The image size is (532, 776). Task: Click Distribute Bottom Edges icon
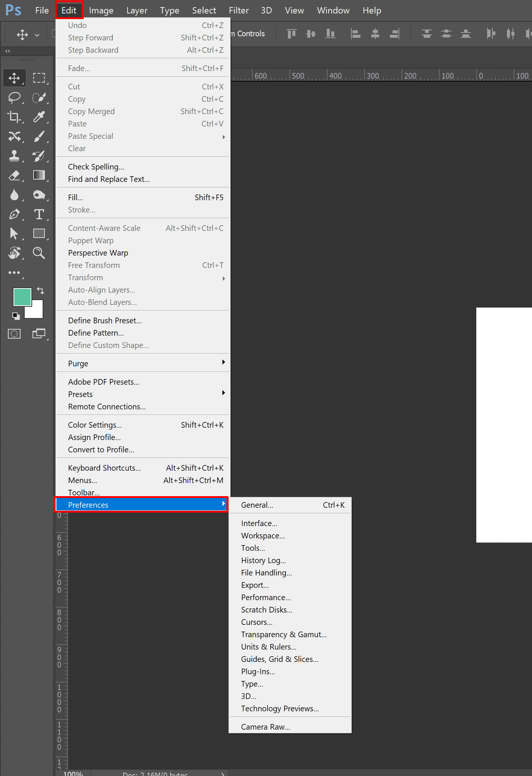(x=465, y=34)
